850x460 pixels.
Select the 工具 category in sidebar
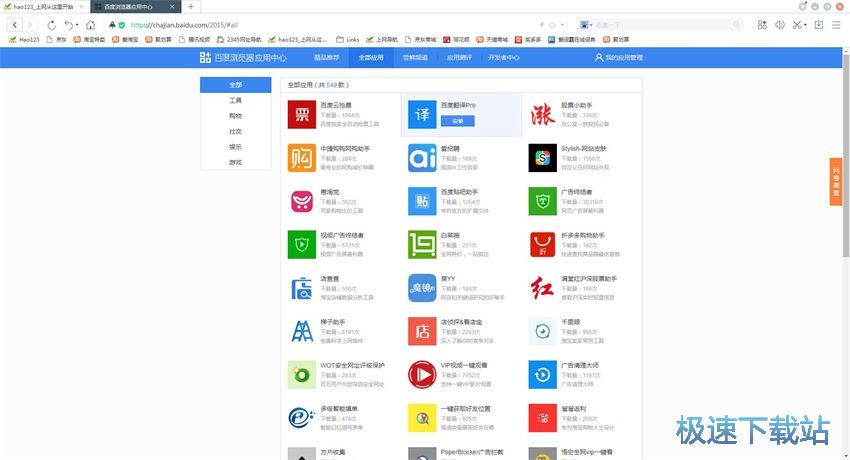tap(235, 100)
